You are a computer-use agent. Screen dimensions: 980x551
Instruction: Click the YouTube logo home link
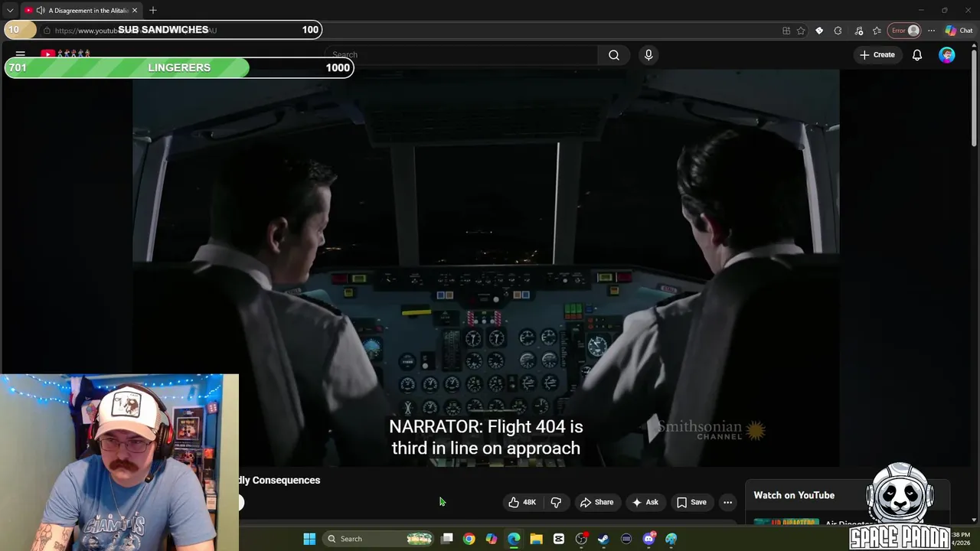[x=66, y=54]
